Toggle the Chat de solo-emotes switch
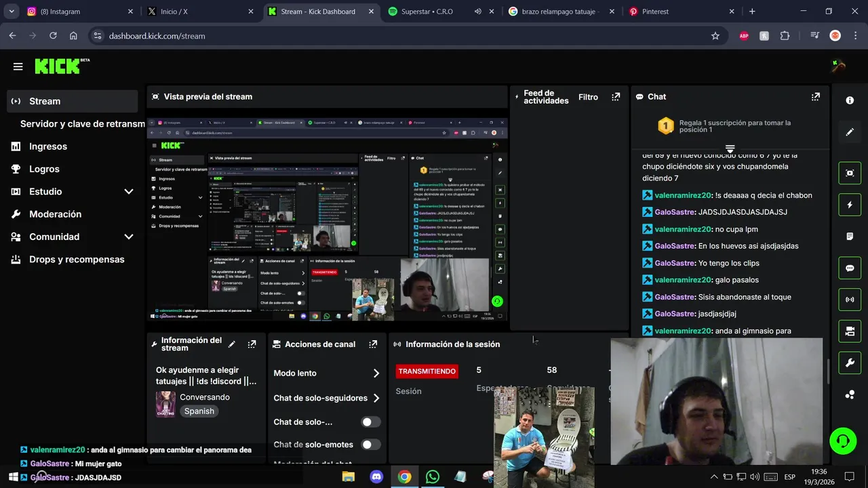 (370, 445)
